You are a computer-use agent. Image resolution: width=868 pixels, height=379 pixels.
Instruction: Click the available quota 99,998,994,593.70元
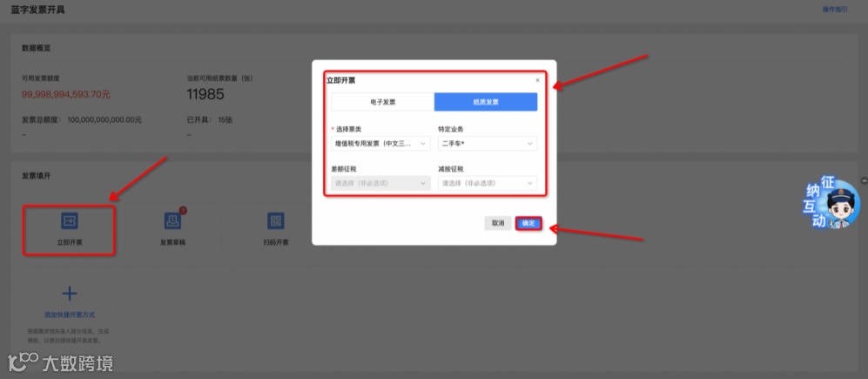pyautogui.click(x=66, y=94)
